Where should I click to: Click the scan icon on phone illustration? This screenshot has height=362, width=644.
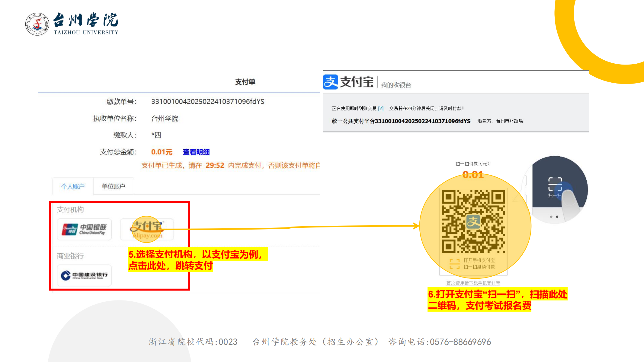tap(555, 184)
